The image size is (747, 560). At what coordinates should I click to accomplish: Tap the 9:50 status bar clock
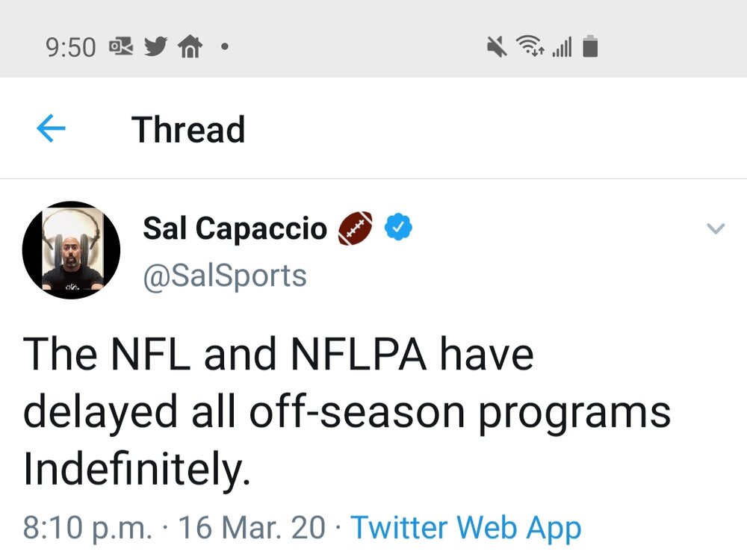point(71,47)
